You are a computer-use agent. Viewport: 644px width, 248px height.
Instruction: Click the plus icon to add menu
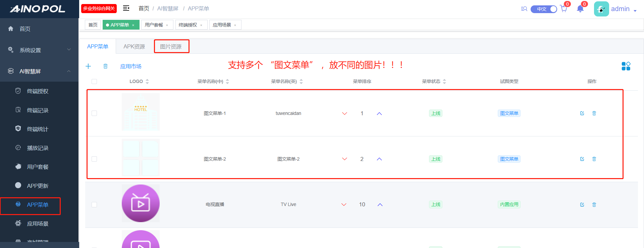point(88,66)
